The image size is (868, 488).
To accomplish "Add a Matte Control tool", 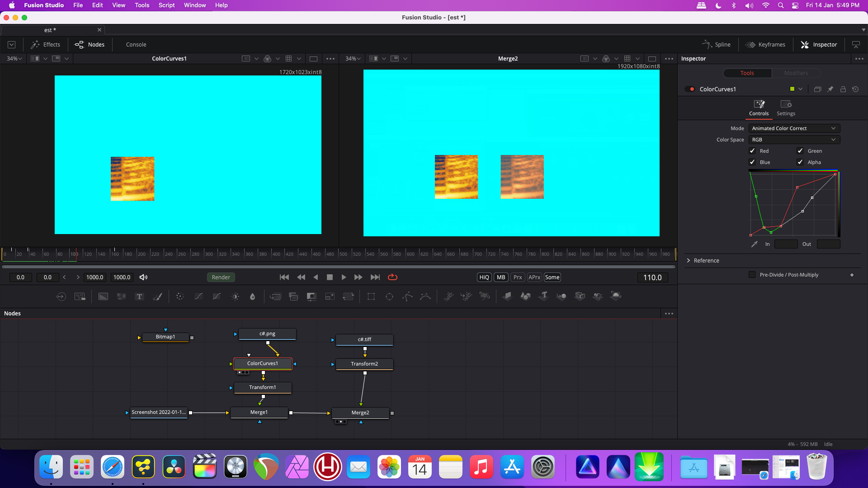I will 311,296.
